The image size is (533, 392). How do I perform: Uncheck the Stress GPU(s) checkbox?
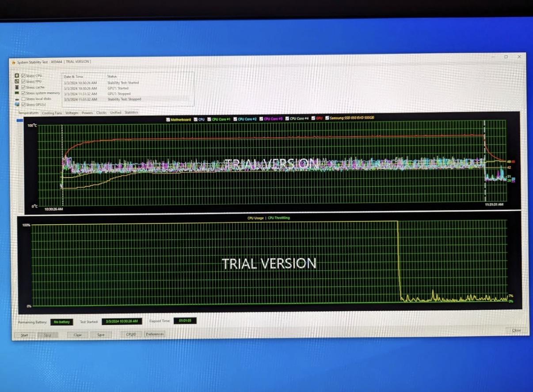(x=23, y=105)
